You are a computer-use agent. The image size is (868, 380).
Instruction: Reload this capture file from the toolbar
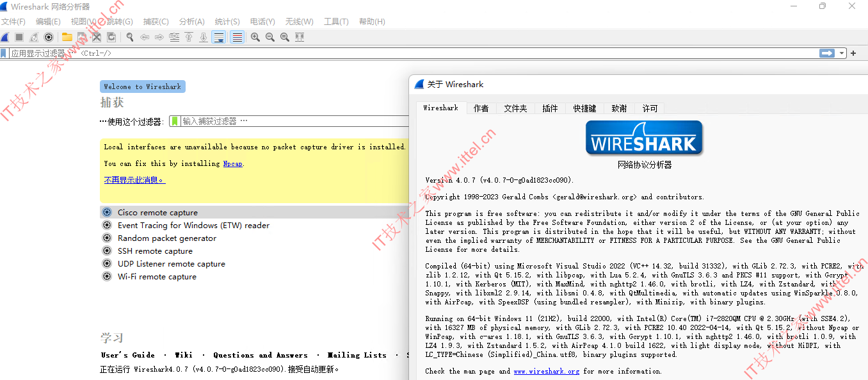click(x=111, y=37)
